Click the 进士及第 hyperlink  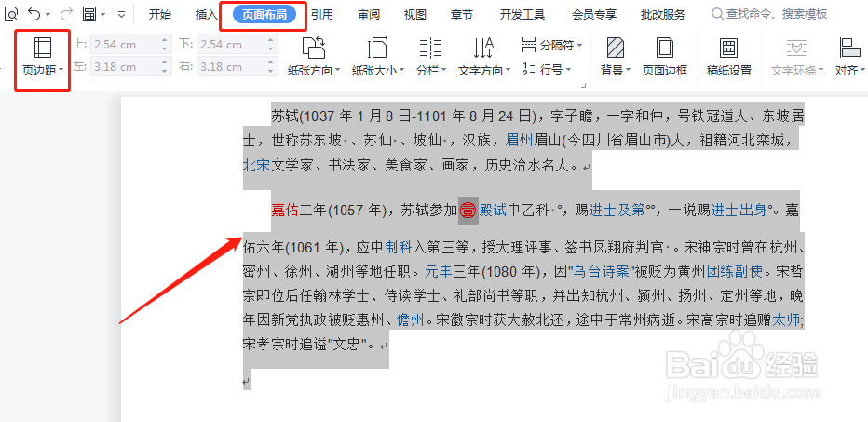616,210
